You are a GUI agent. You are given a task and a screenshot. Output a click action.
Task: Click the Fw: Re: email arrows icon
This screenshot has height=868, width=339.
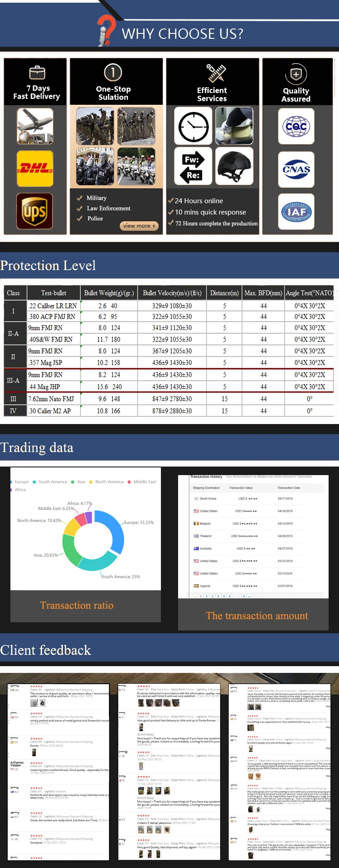193,166
